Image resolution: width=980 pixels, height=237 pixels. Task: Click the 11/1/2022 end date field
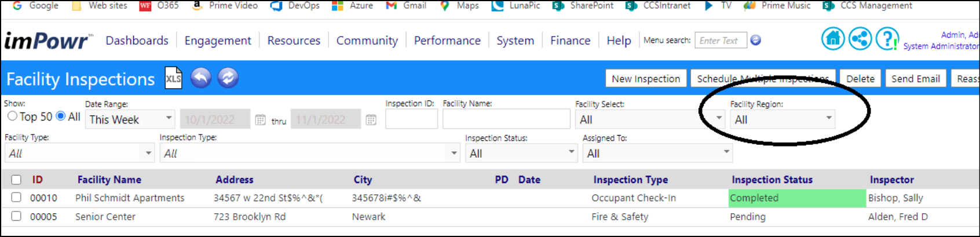(x=326, y=119)
